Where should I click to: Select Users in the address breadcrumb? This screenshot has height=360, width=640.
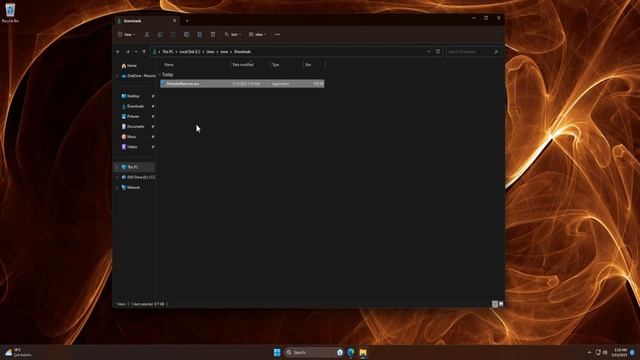(x=210, y=52)
